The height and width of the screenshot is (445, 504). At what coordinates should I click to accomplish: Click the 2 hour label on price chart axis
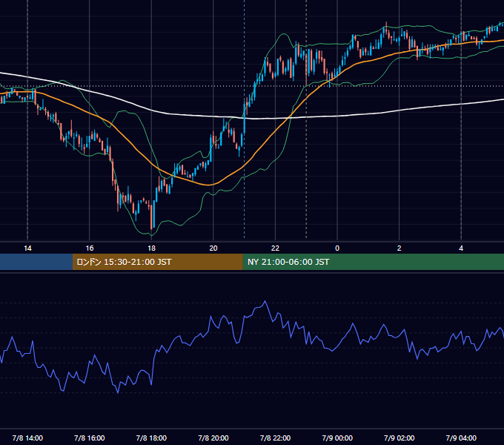pyautogui.click(x=399, y=248)
